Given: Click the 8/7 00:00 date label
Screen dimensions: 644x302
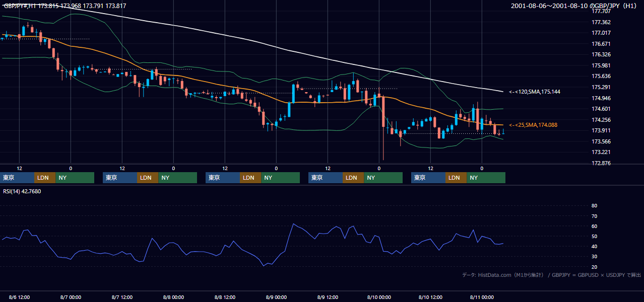Looking at the screenshot, I should click(71, 297).
